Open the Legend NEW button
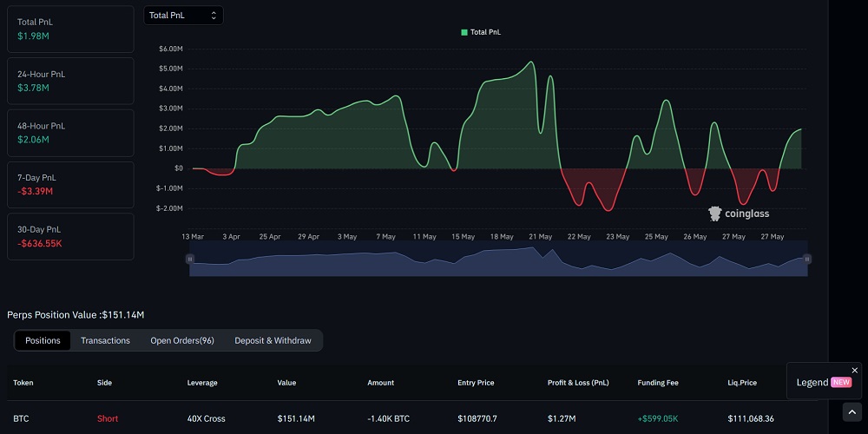The width and height of the screenshot is (868, 434). (x=823, y=382)
